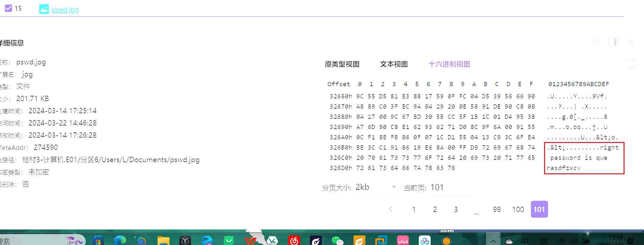Open Baidu Netdisk taskbar icon

[x=424, y=241]
